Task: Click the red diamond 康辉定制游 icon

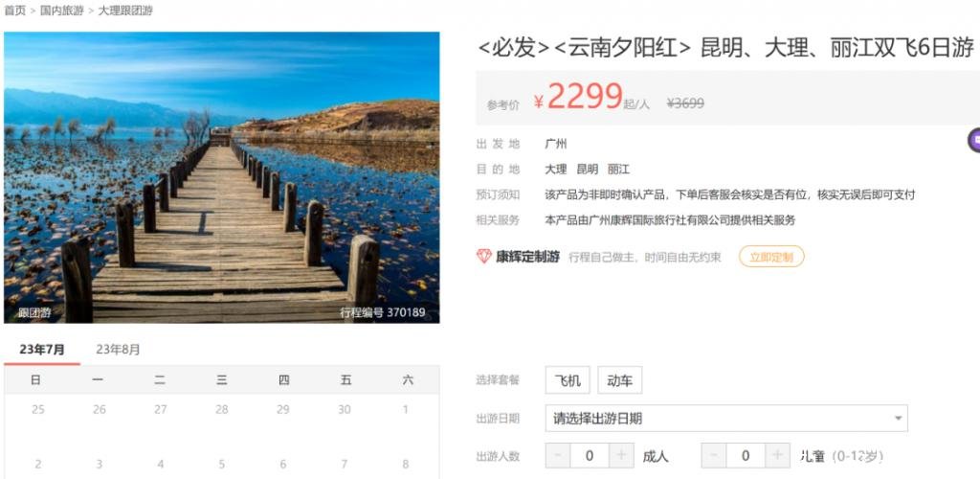Action: point(484,257)
